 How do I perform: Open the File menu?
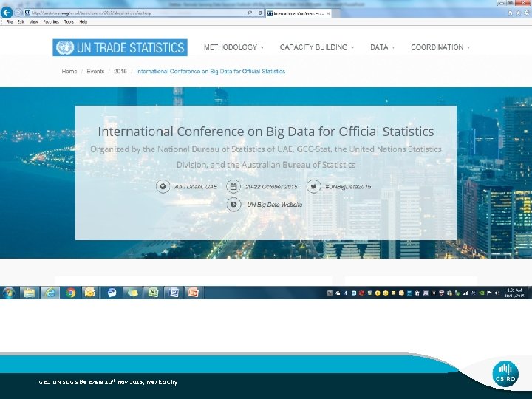(x=9, y=21)
